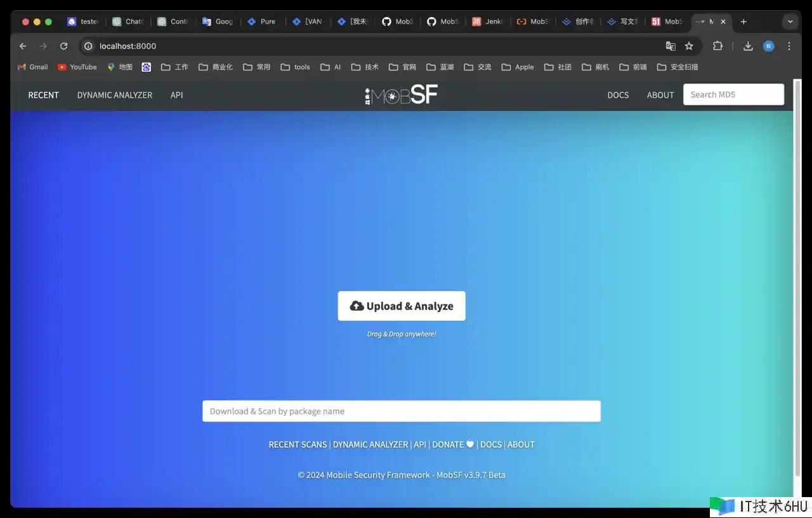Focus the Download & Scan by package name field
This screenshot has height=518, width=812.
pos(402,411)
